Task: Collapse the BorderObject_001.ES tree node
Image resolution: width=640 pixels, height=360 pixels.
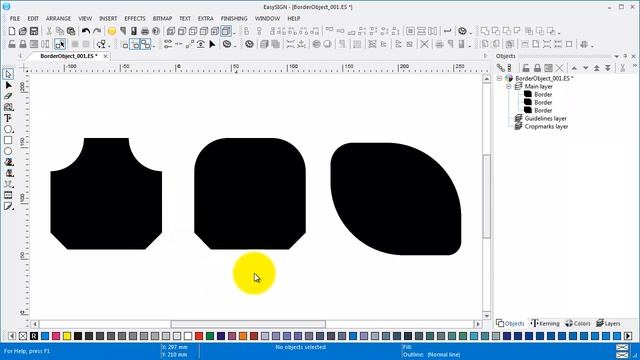Action: coord(499,78)
